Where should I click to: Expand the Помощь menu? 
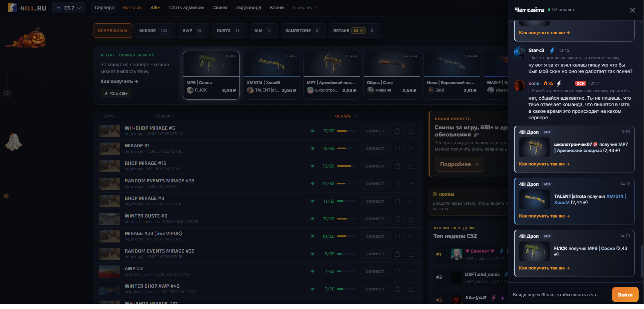305,7
